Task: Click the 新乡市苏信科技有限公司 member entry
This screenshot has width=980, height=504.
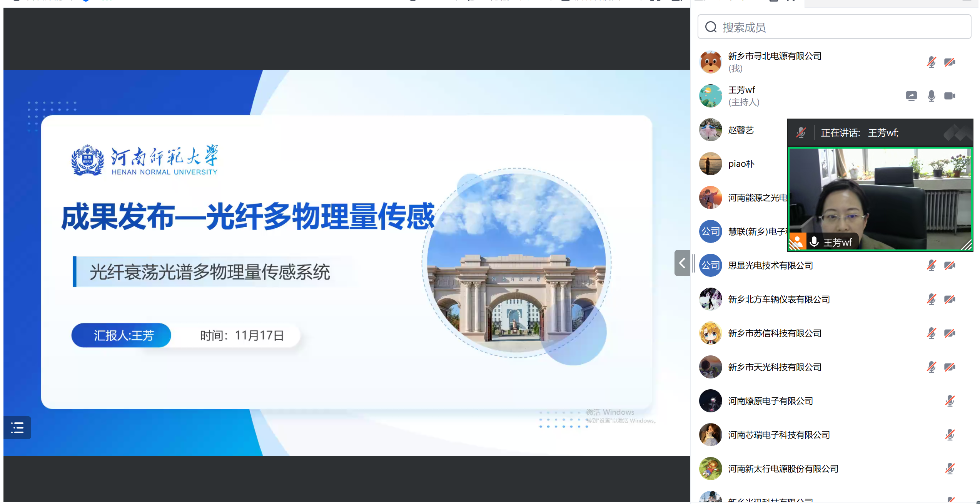Action: [775, 333]
